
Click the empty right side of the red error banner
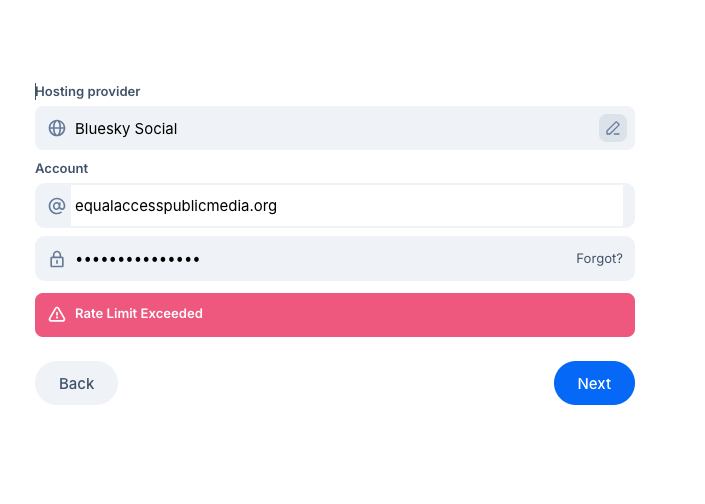[450, 314]
